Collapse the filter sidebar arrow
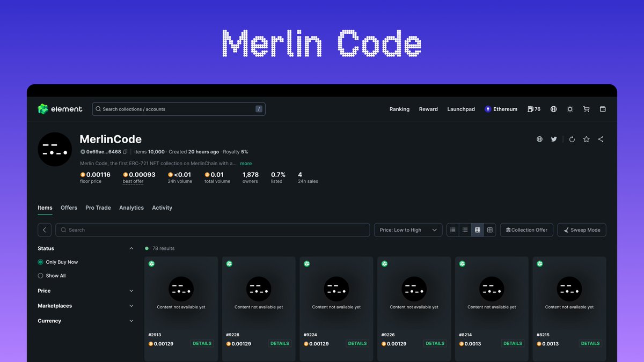This screenshot has width=644, height=362. (x=45, y=230)
